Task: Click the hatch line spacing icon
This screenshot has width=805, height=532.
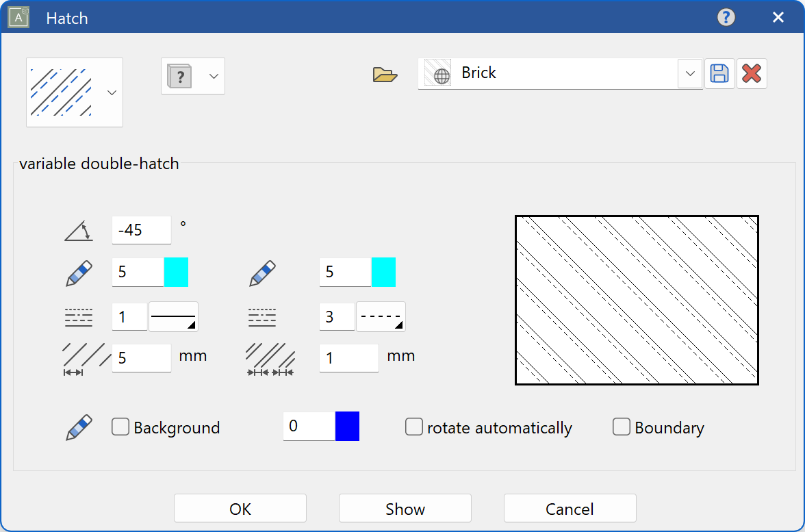Action: (x=79, y=357)
